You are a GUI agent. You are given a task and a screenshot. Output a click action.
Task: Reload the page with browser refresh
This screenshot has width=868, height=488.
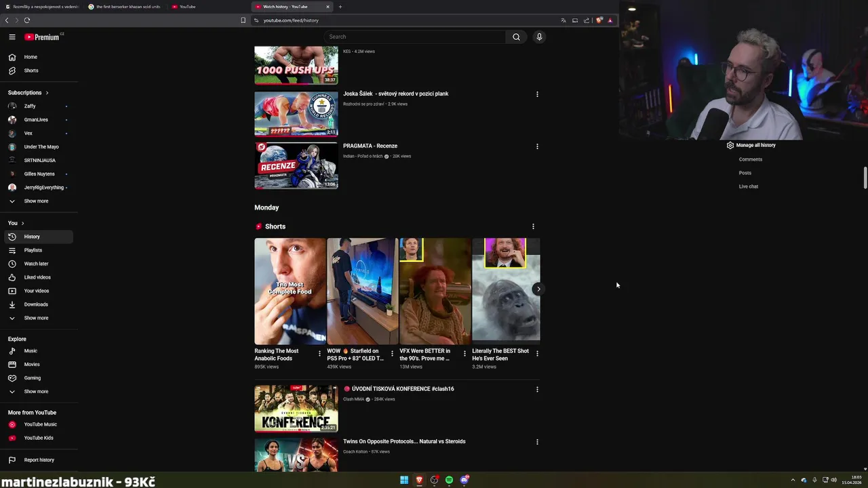click(x=27, y=20)
